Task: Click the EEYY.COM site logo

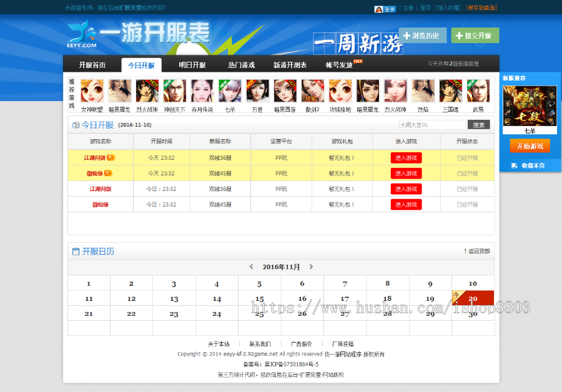Action: coord(82,34)
